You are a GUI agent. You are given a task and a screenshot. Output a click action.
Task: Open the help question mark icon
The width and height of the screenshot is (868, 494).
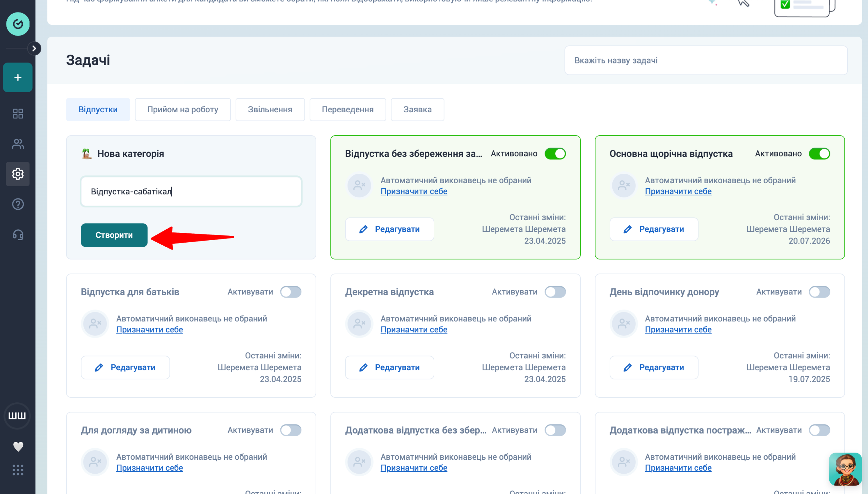pyautogui.click(x=18, y=204)
